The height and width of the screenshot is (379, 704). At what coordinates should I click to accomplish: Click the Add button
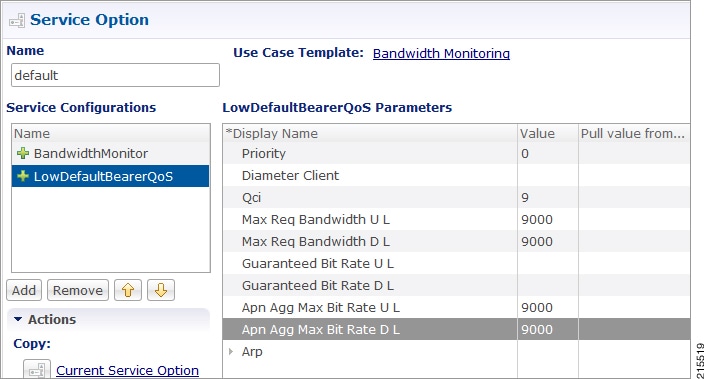coord(24,290)
